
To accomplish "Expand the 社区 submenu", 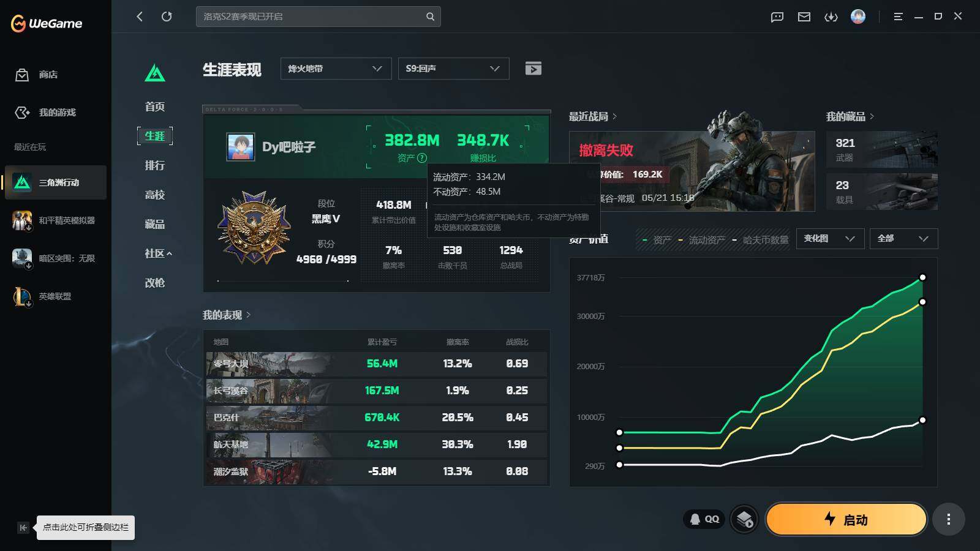I will (158, 253).
